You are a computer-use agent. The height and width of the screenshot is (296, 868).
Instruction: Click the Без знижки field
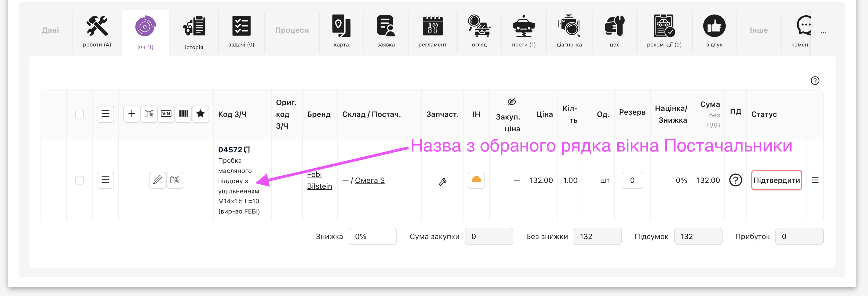tap(597, 236)
